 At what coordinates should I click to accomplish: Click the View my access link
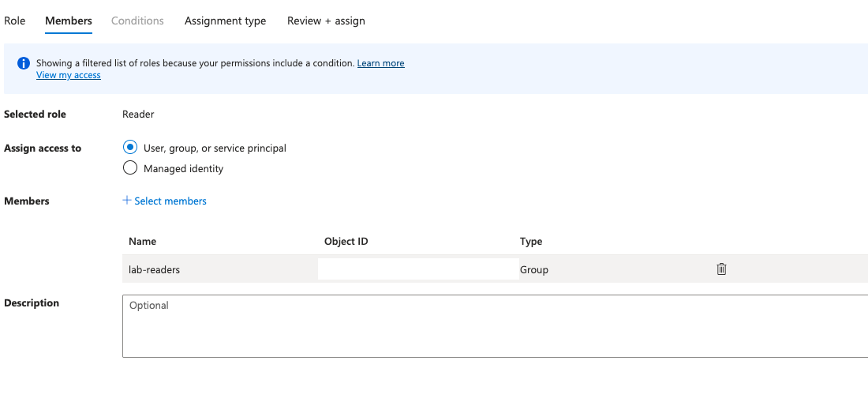click(x=69, y=75)
